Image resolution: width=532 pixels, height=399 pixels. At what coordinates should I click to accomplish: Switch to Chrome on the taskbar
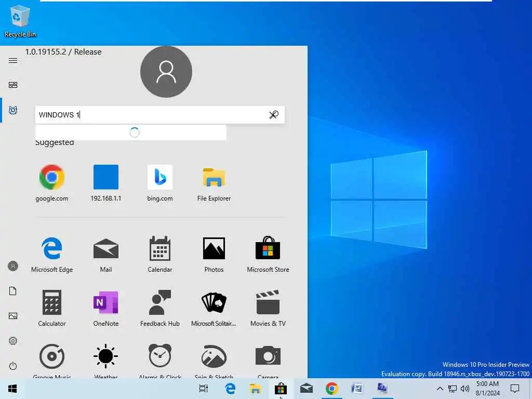click(x=332, y=389)
